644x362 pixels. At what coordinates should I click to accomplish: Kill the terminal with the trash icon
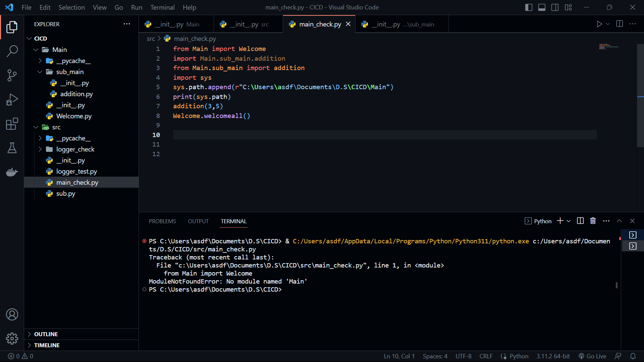click(x=593, y=221)
